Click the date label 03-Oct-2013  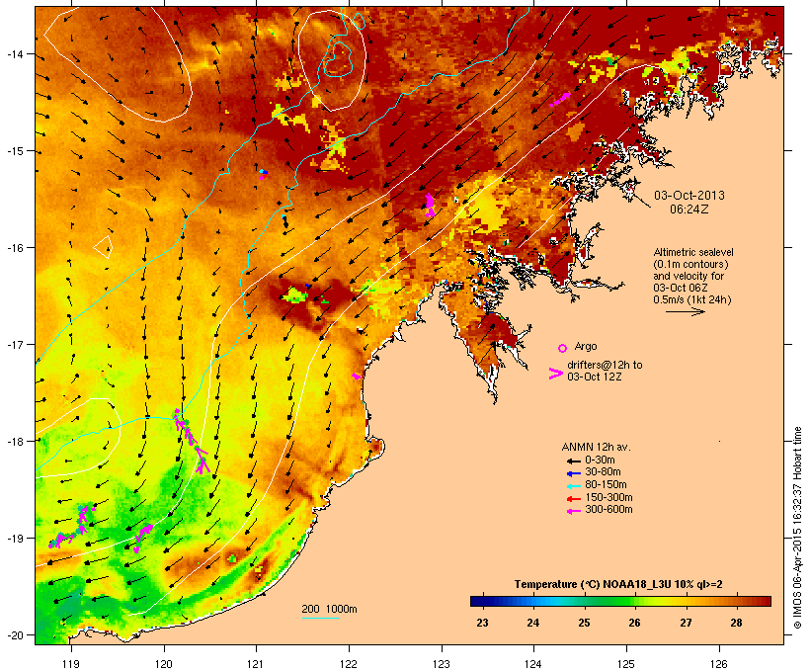(689, 196)
